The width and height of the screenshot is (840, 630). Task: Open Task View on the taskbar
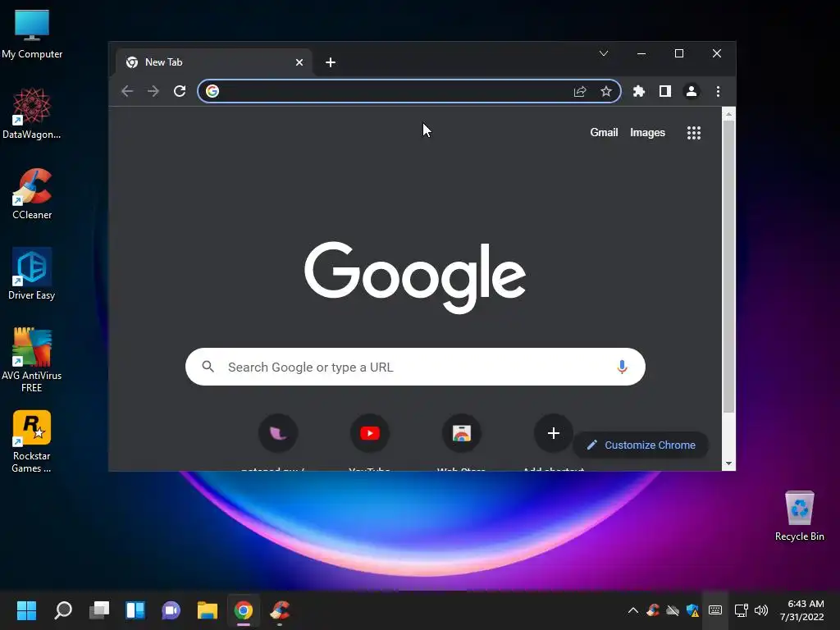[x=99, y=610]
